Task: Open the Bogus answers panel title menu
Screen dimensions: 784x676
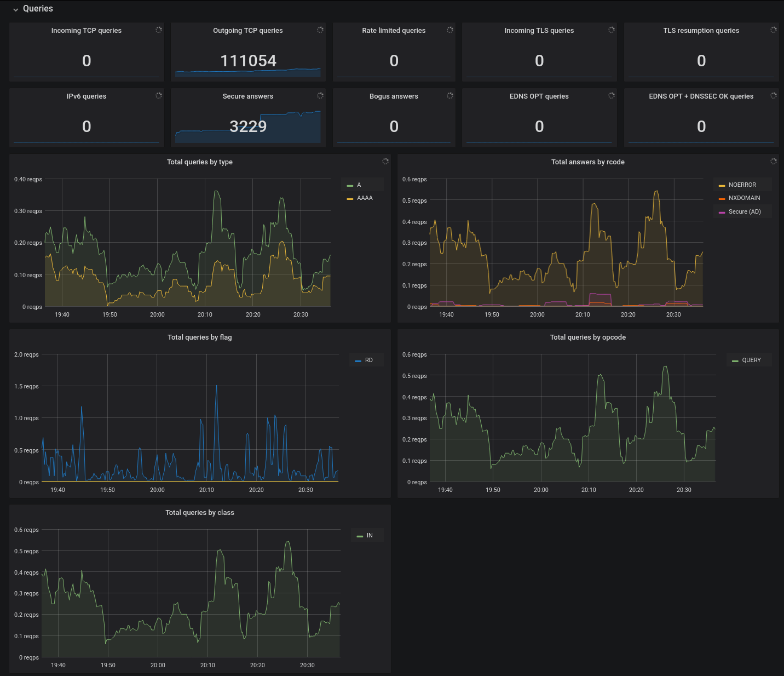Action: pos(394,96)
